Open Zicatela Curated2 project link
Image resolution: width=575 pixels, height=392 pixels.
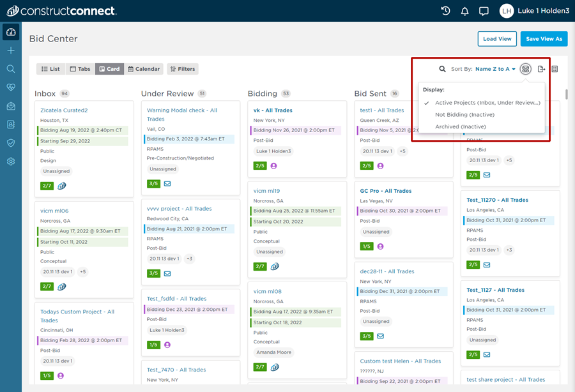pos(64,110)
